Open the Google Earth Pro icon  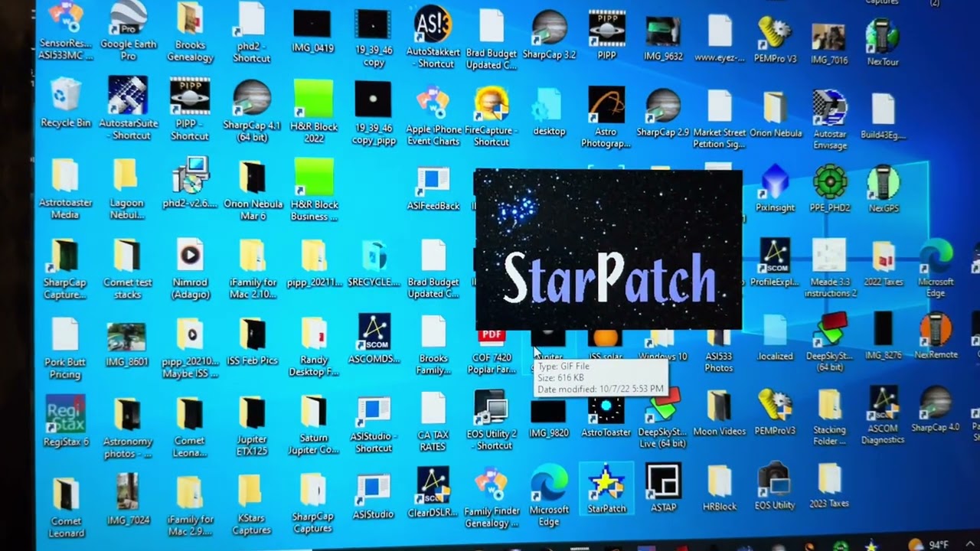[x=129, y=31]
